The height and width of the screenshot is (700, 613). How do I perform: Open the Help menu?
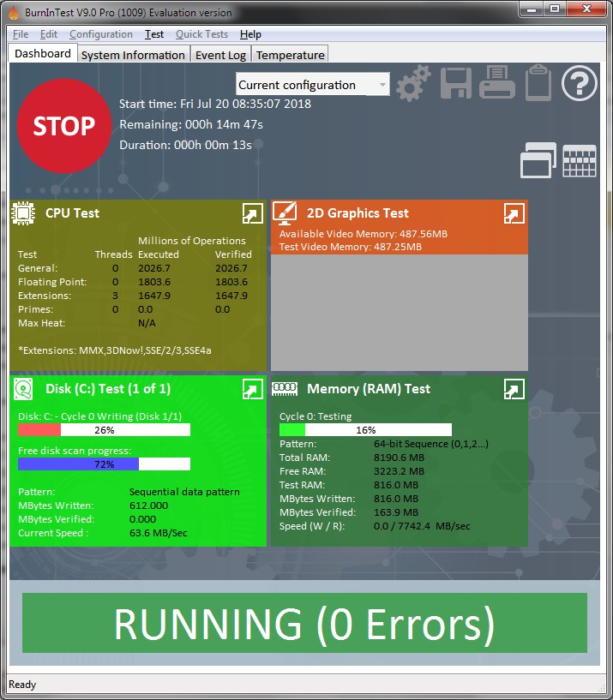250,34
